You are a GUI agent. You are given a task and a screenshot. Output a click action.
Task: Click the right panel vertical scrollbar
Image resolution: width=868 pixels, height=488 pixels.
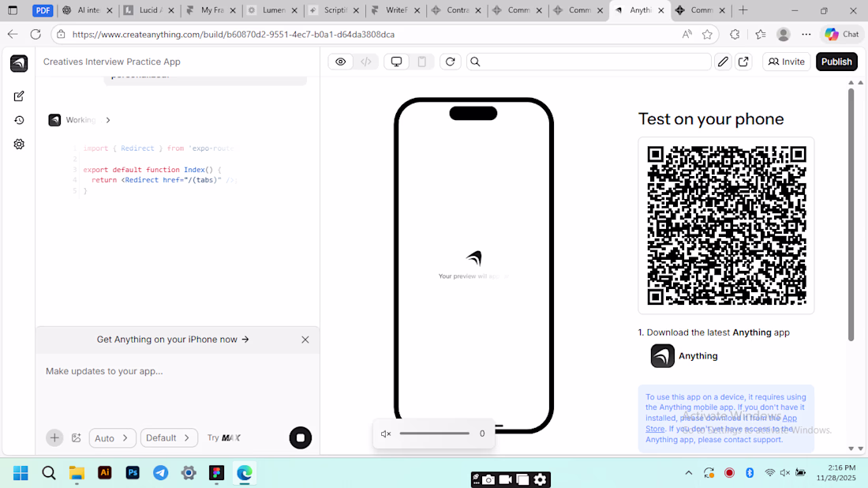tap(851, 214)
